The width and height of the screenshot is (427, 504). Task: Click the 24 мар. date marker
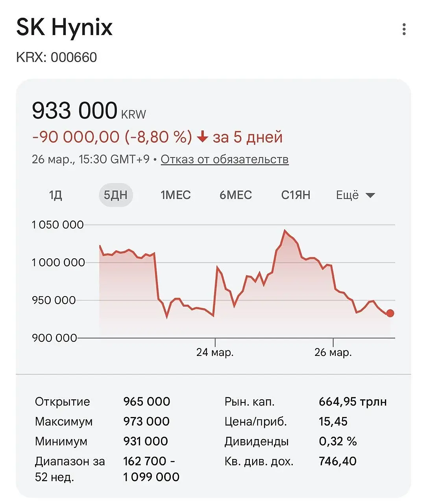pyautogui.click(x=215, y=352)
